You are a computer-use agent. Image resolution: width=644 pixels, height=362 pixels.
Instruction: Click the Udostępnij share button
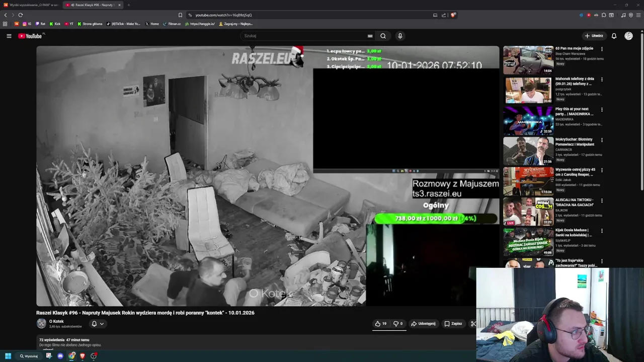[x=423, y=324]
